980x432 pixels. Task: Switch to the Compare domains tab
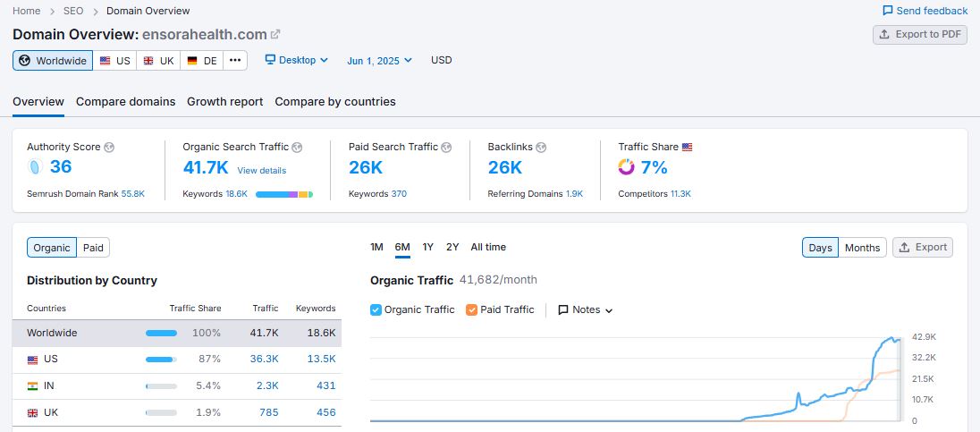click(125, 102)
